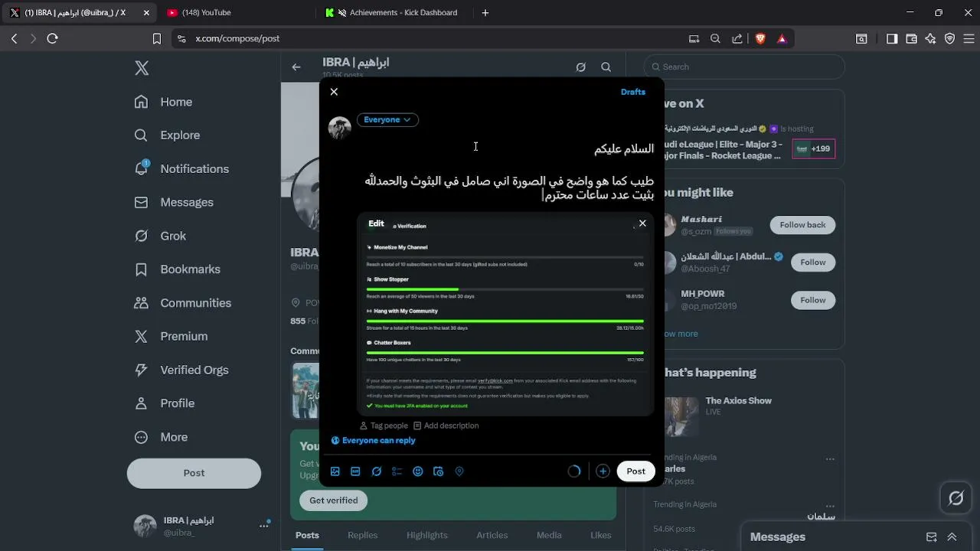The width and height of the screenshot is (980, 551).
Task: Click the Verified Orgs lightning icon
Action: [141, 370]
